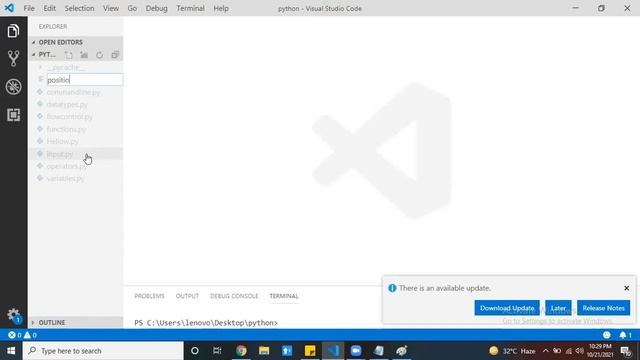
Task: Click the Later button in update notification
Action: click(x=558, y=308)
